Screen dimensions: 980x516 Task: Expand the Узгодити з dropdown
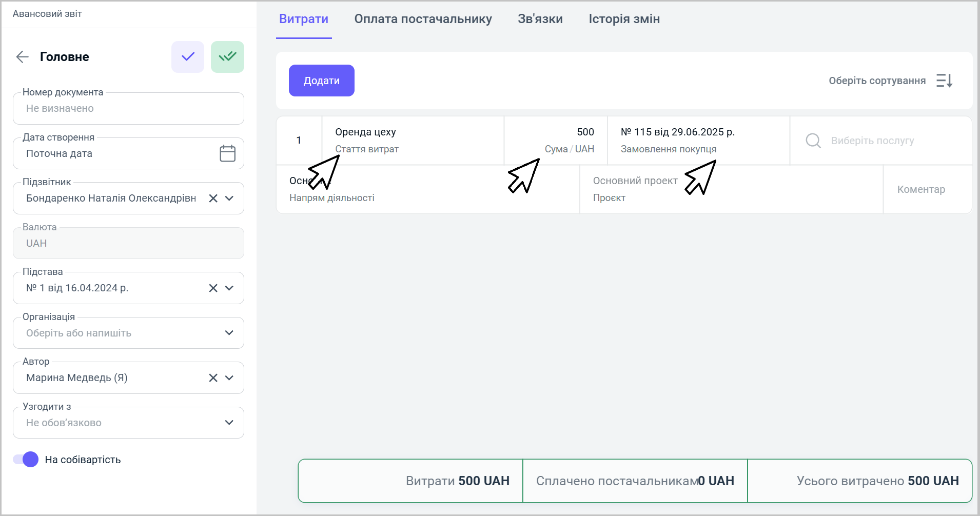229,423
